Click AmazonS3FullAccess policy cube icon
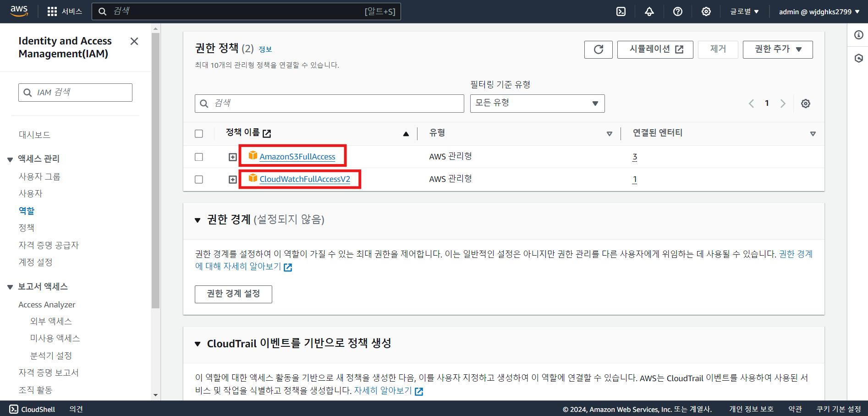Viewport: 868px width, 416px height. pos(253,155)
